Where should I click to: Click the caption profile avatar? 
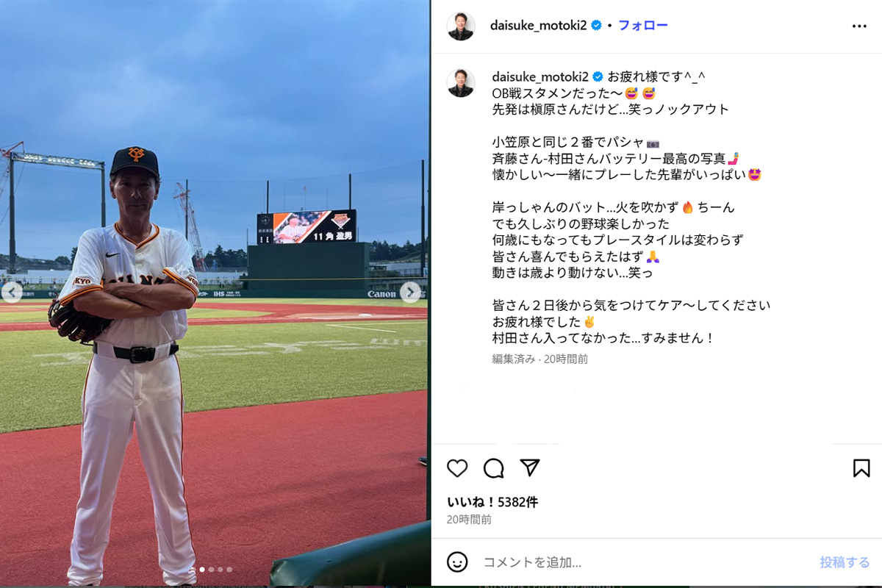461,83
